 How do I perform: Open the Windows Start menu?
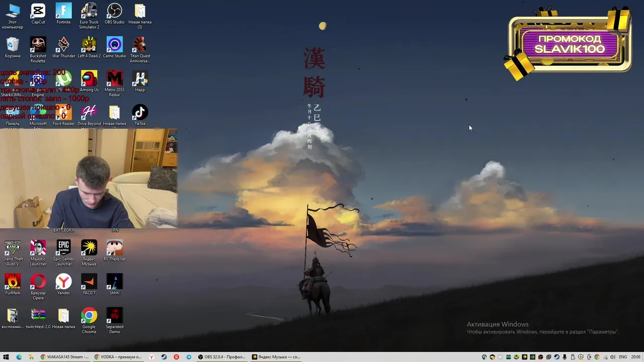pos(6,357)
